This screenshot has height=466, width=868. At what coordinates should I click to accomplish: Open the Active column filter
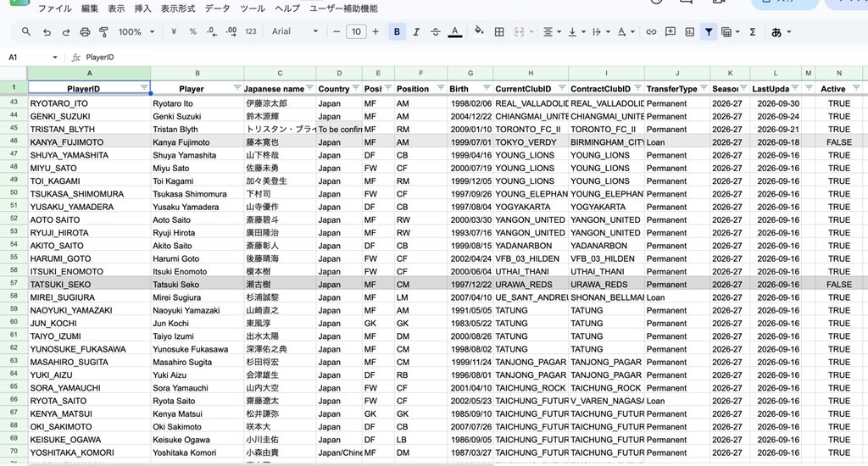click(856, 87)
